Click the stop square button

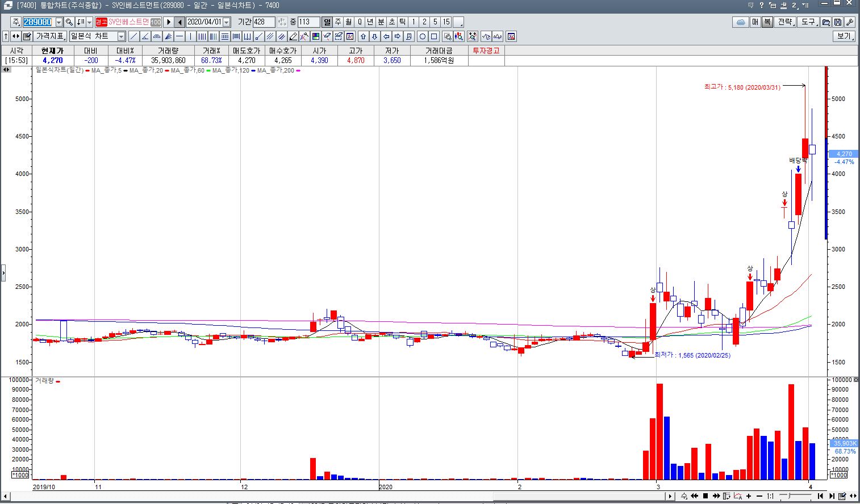click(705, 496)
